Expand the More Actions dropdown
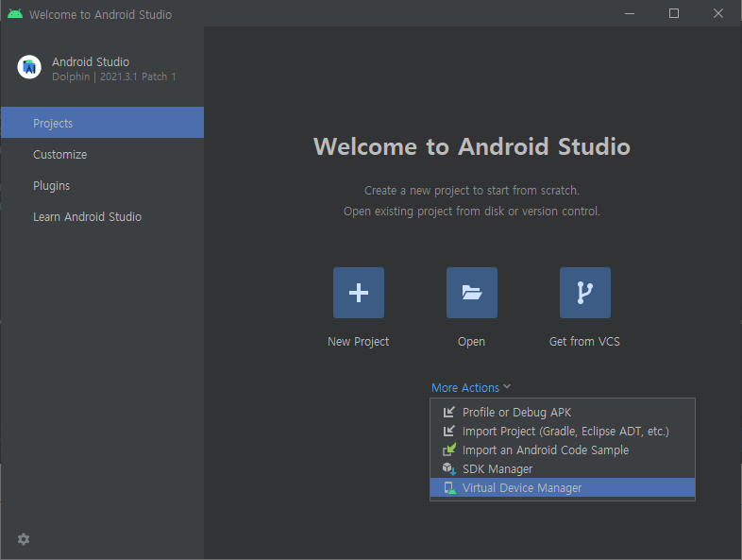Viewport: 742px width, 560px height. pos(471,388)
